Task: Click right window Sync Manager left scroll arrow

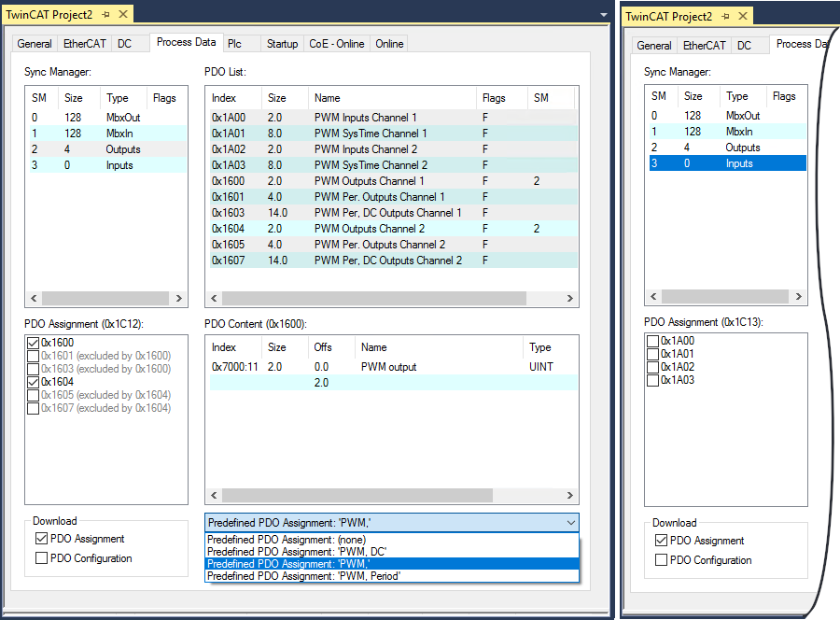Action: click(x=653, y=296)
